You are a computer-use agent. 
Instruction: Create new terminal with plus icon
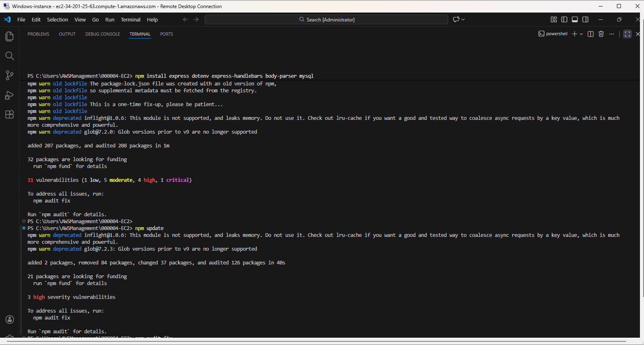tap(574, 34)
